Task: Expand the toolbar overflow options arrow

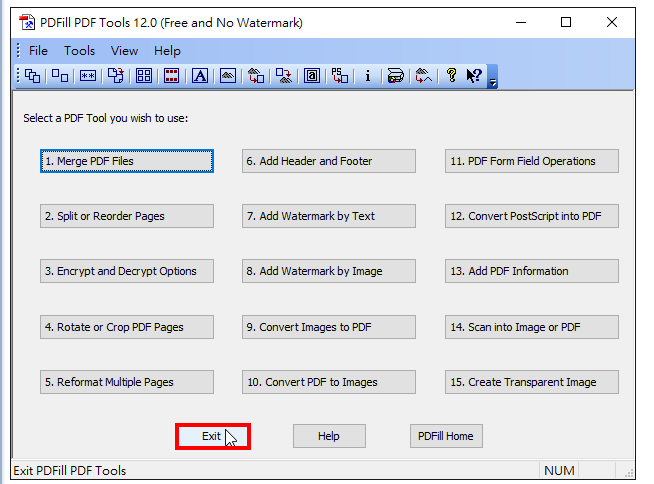Action: (x=493, y=77)
